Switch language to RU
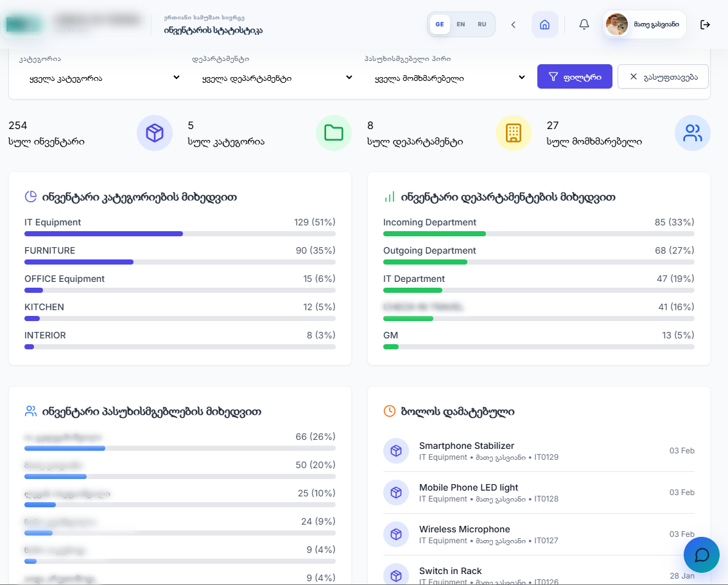The width and height of the screenshot is (728, 585). pyautogui.click(x=482, y=24)
